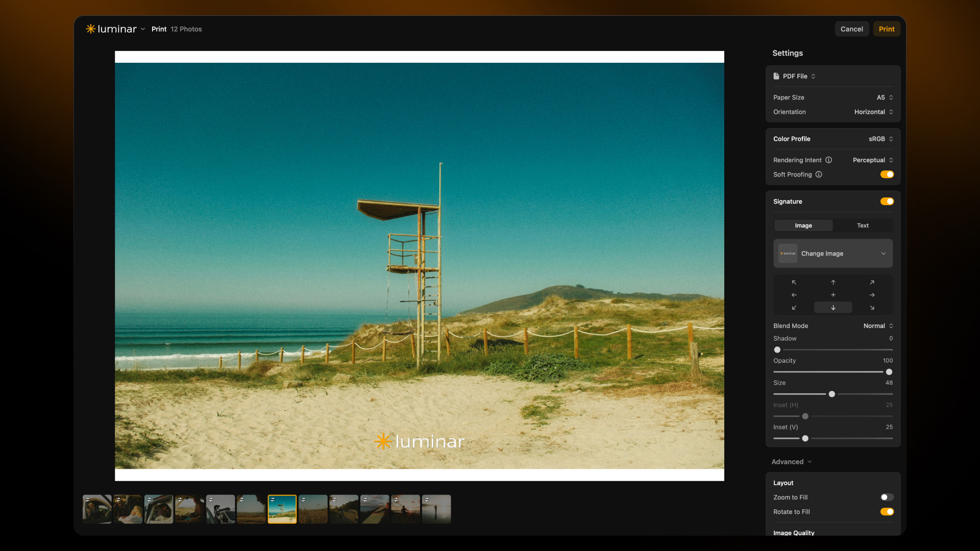The image size is (980, 551).
Task: Select the first car window thumbnail
Action: pyautogui.click(x=97, y=509)
